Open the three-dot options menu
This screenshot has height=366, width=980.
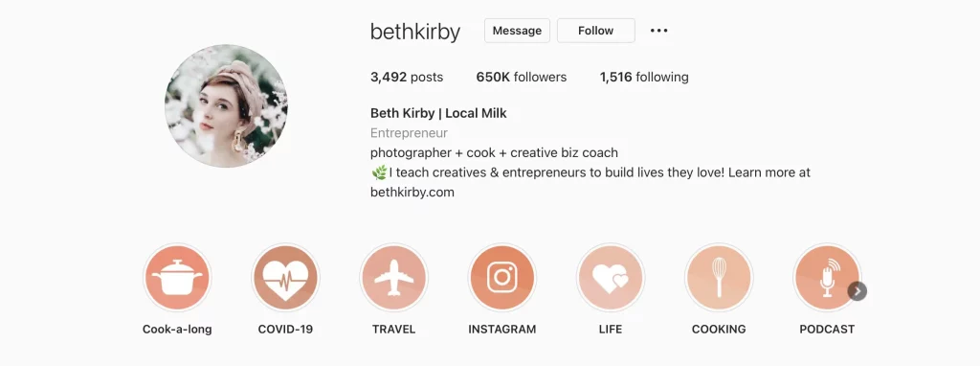(658, 31)
